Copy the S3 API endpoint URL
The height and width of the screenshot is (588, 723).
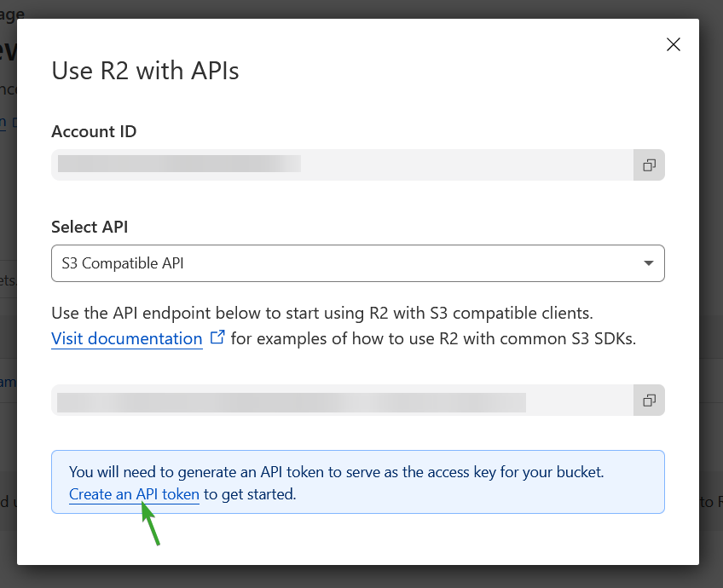coord(649,400)
